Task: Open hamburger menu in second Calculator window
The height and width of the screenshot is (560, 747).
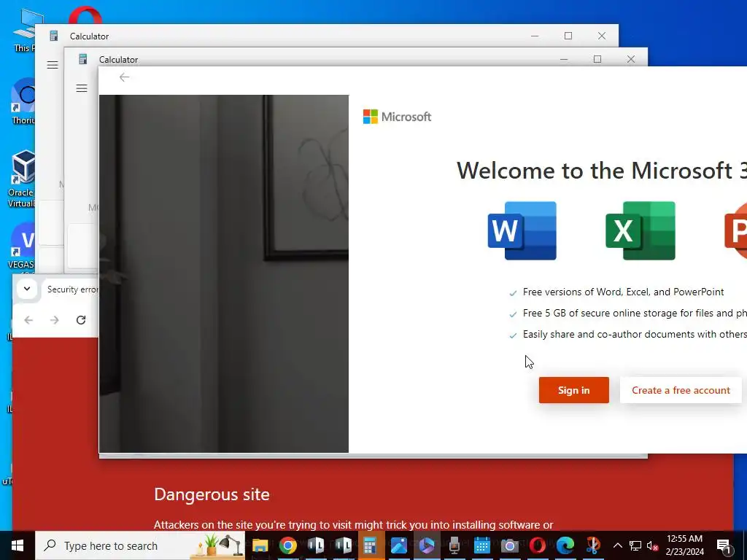Action: coord(82,88)
